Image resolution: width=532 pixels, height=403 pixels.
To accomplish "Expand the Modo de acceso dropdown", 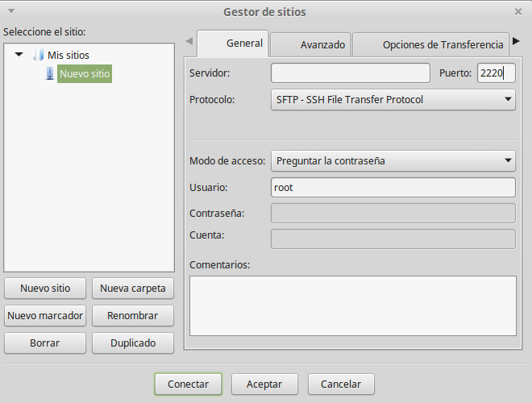I will click(x=393, y=160).
